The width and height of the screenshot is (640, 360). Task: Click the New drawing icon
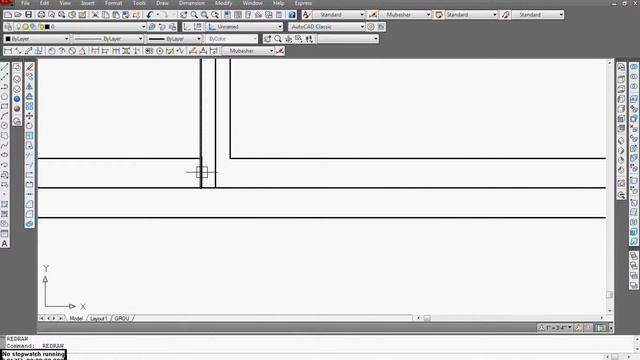[8, 15]
